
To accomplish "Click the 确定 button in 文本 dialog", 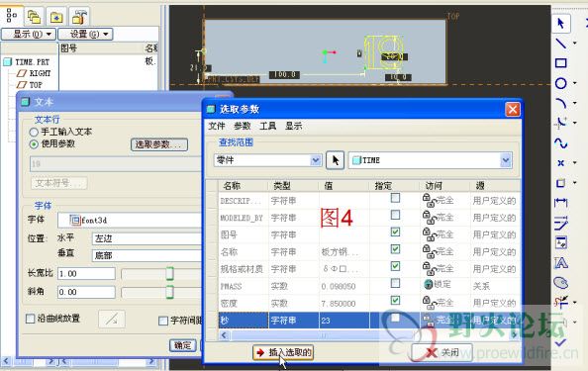I will [x=183, y=345].
